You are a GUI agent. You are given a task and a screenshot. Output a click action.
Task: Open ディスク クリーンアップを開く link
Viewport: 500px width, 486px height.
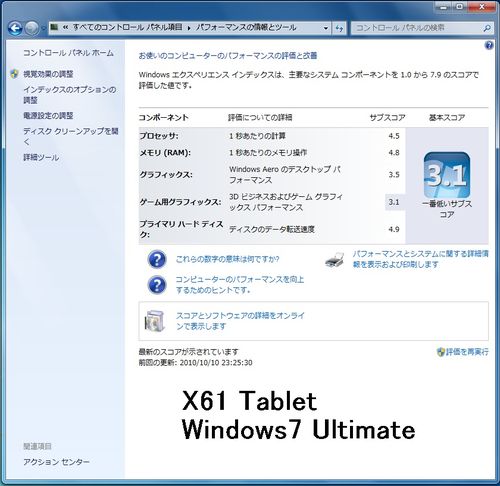[71, 136]
